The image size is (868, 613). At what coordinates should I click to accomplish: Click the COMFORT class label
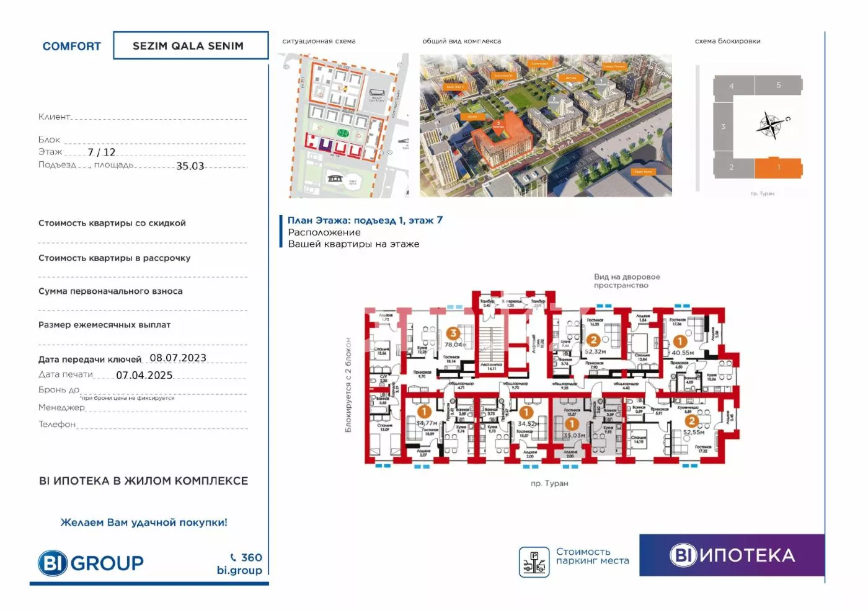[71, 46]
